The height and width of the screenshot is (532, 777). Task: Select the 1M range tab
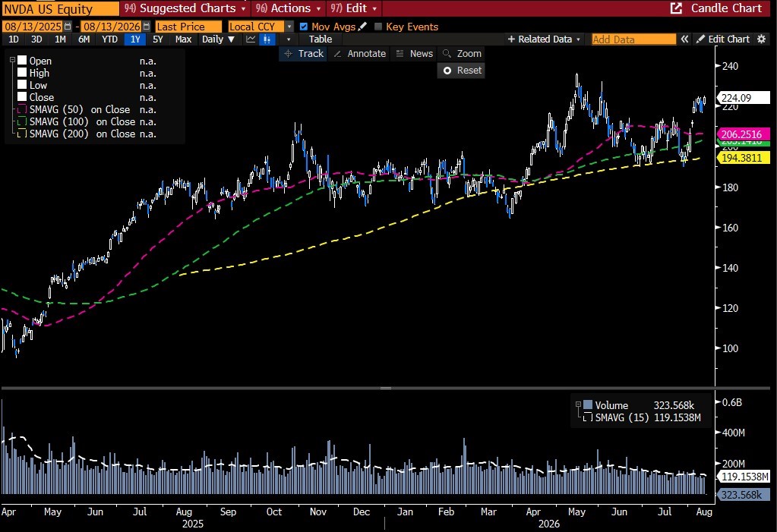pyautogui.click(x=61, y=39)
